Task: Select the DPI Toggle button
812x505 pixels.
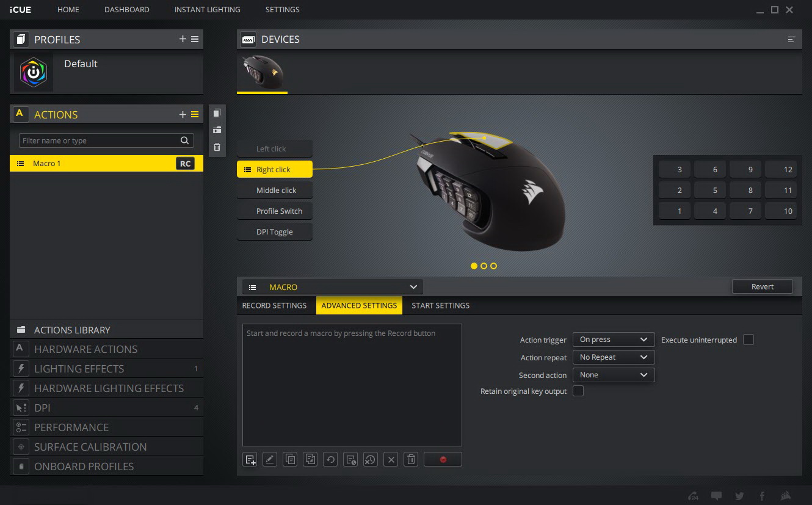Action: [275, 232]
